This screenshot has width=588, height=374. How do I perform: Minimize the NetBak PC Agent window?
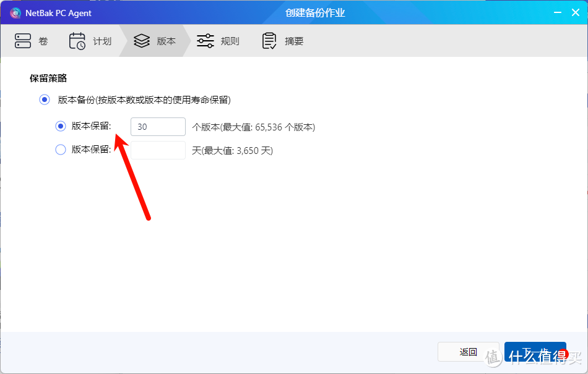coord(558,12)
